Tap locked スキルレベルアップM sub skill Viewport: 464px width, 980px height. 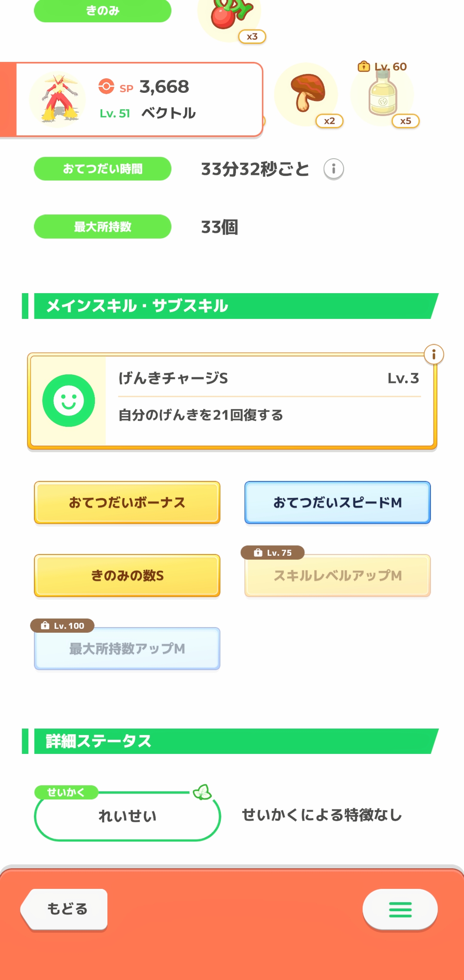(338, 576)
